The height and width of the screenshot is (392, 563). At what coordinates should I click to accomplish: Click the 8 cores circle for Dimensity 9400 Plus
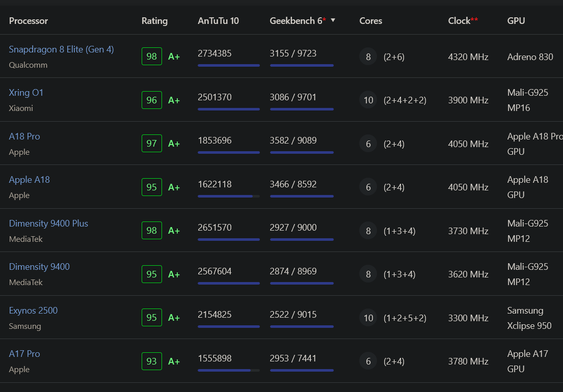coord(368,231)
